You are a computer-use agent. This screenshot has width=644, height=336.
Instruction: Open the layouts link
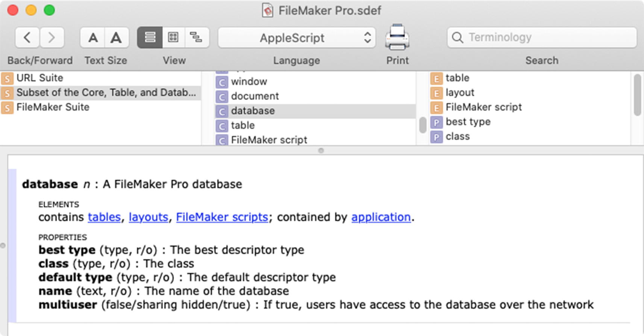(148, 217)
